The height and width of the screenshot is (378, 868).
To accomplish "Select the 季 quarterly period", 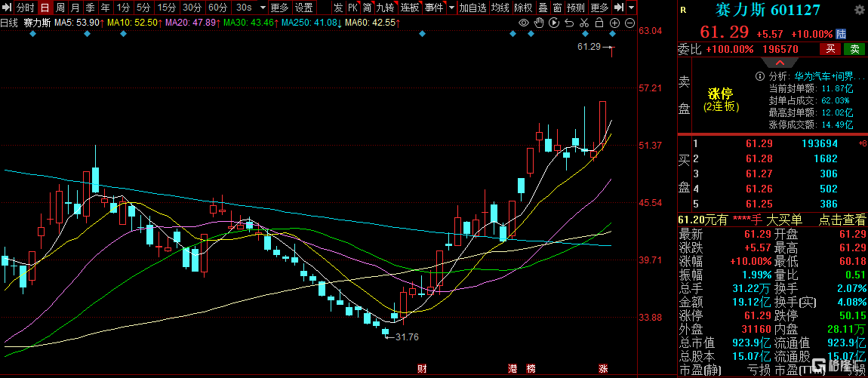I will coord(90,8).
